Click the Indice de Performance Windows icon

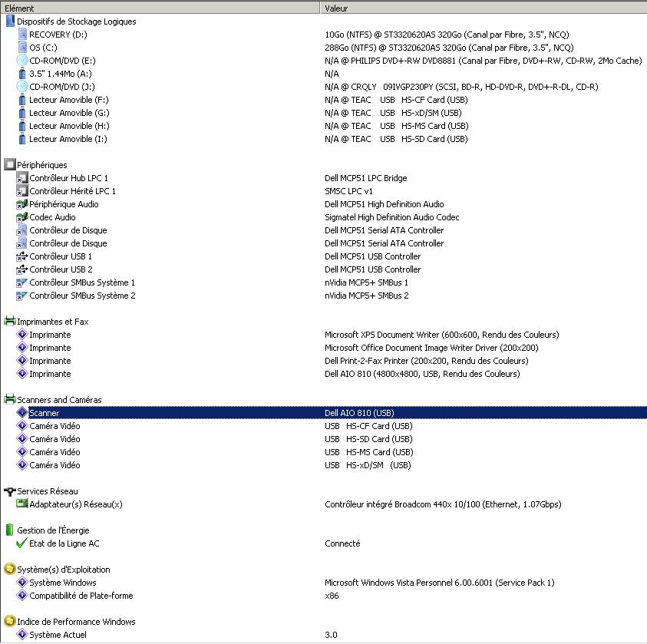pyautogui.click(x=10, y=621)
